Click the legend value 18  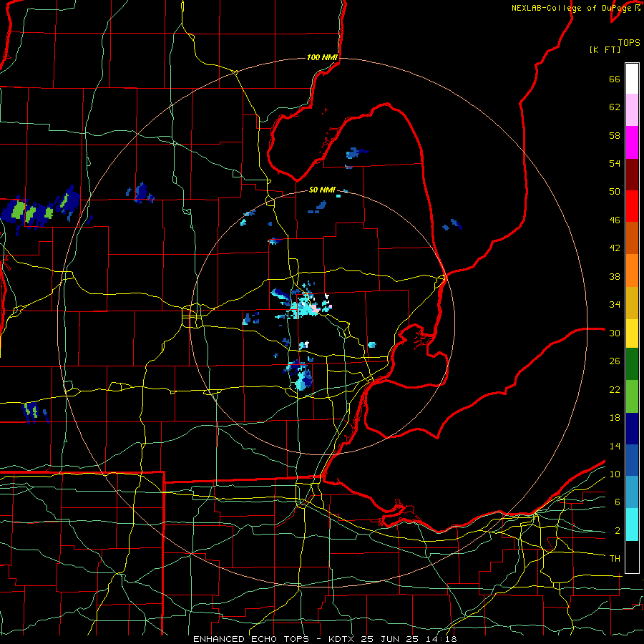pyautogui.click(x=615, y=418)
